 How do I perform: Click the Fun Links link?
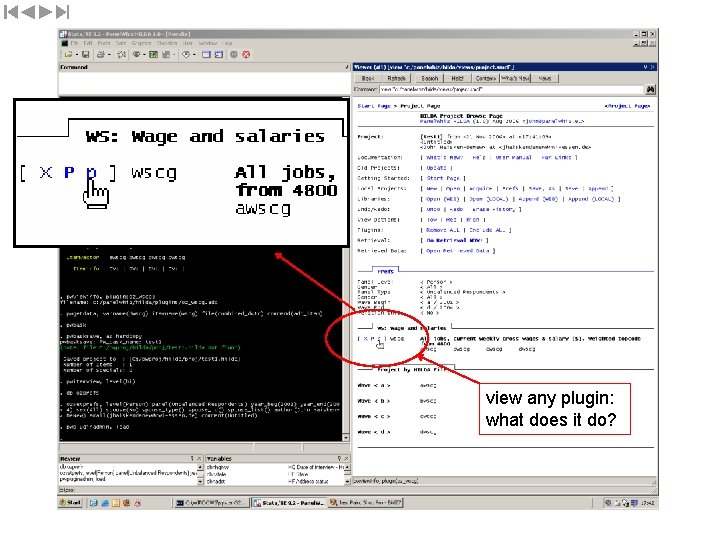pos(556,158)
